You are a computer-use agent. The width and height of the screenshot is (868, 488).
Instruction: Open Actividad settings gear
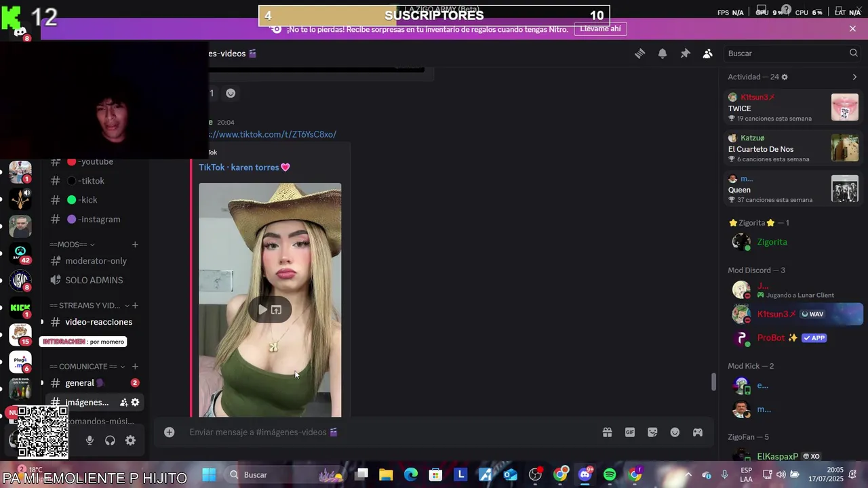[785, 77]
